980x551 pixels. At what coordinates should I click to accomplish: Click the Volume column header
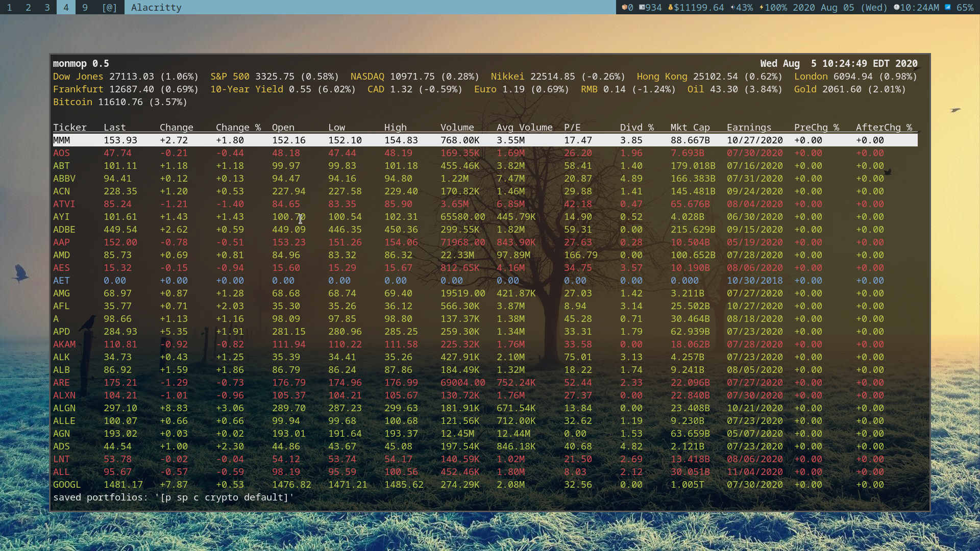pos(457,127)
